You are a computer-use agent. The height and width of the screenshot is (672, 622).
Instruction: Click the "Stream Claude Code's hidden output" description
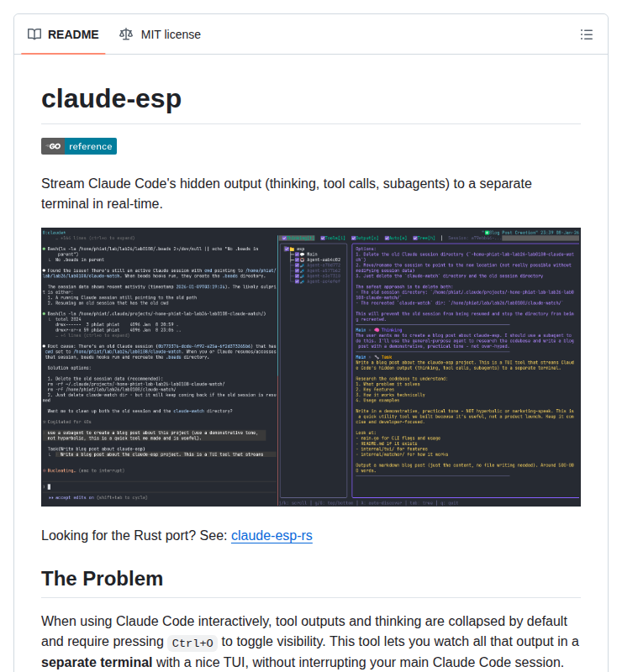point(286,193)
